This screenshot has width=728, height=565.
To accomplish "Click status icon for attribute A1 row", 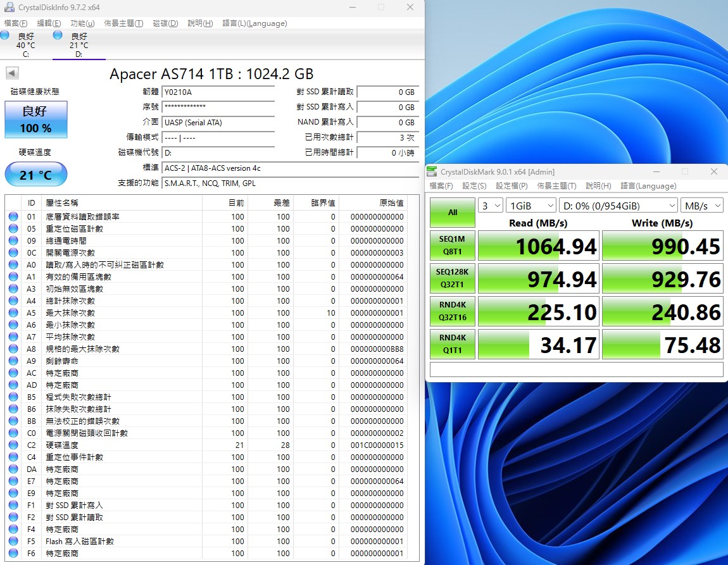I will pyautogui.click(x=13, y=277).
